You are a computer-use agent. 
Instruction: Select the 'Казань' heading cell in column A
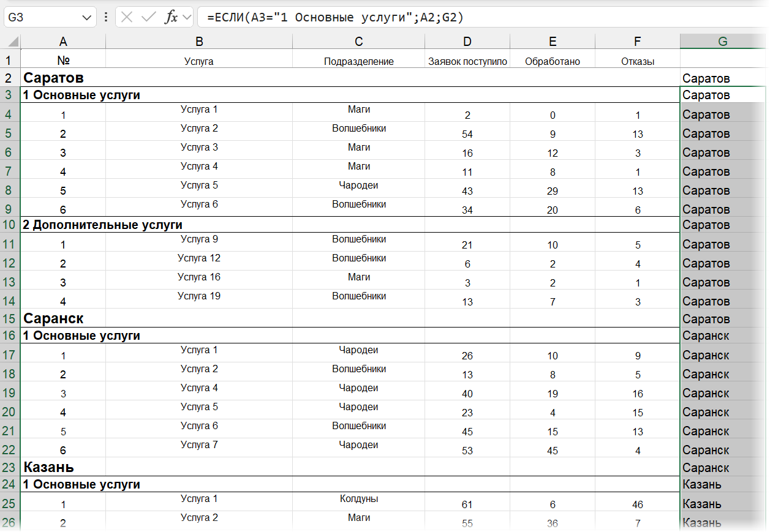tap(49, 467)
